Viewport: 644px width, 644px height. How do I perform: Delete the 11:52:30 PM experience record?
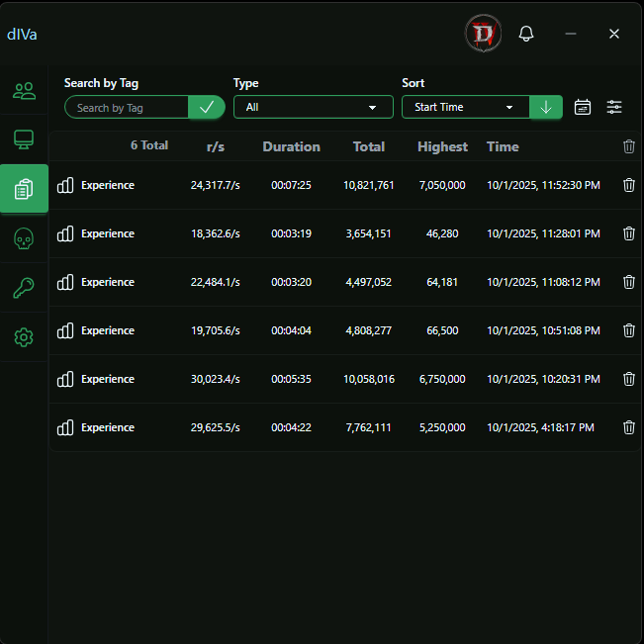tap(628, 185)
